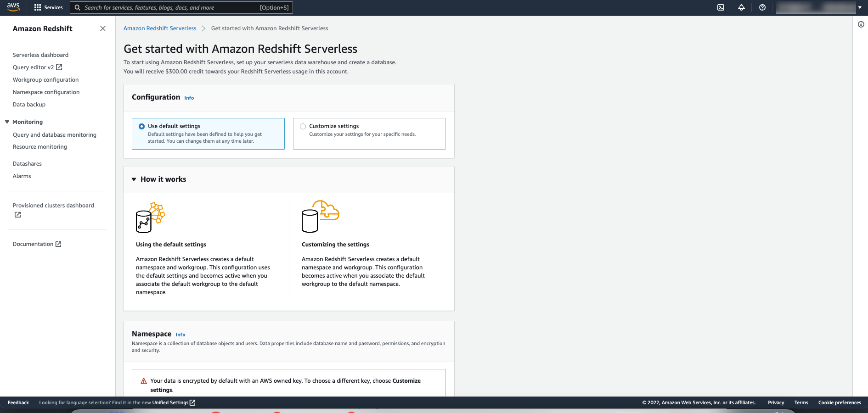Open Query editor v2
The image size is (868, 413).
pos(33,67)
